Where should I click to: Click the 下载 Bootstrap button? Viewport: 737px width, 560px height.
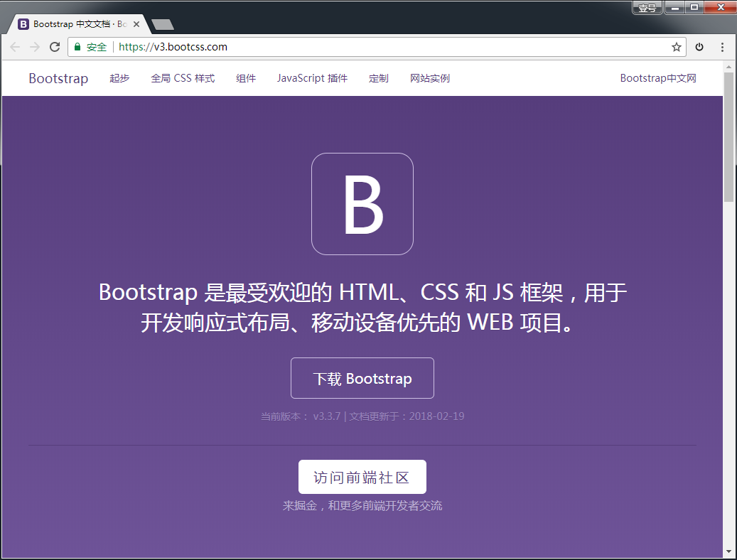point(362,378)
